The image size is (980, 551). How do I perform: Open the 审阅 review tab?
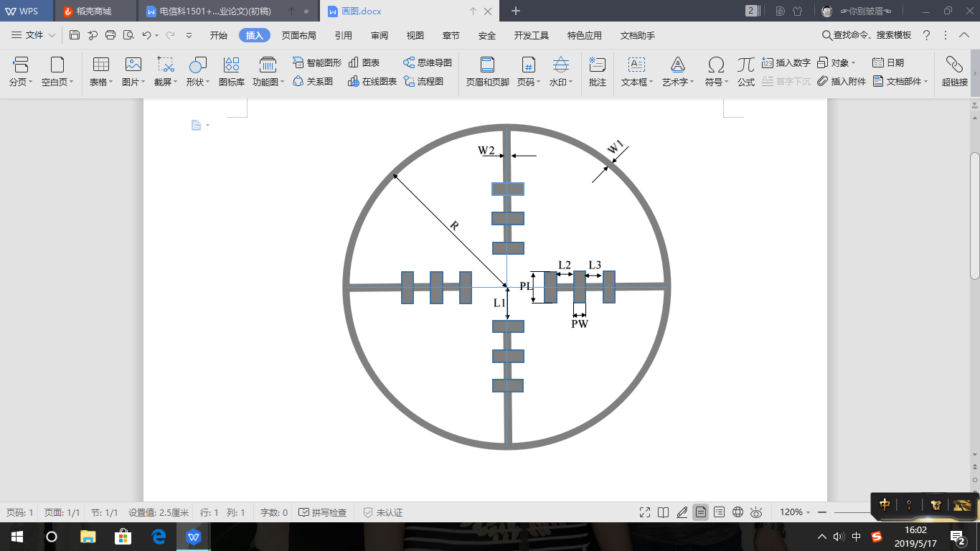380,35
